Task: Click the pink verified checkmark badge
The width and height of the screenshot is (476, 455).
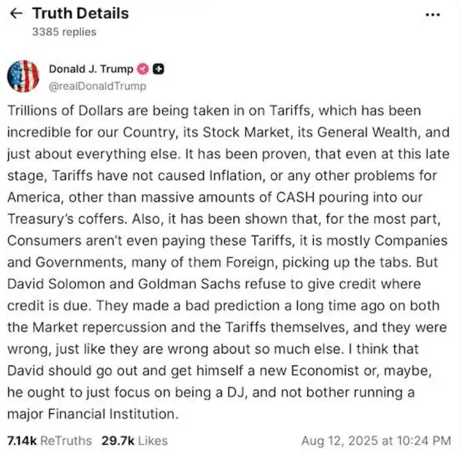Action: click(x=144, y=69)
